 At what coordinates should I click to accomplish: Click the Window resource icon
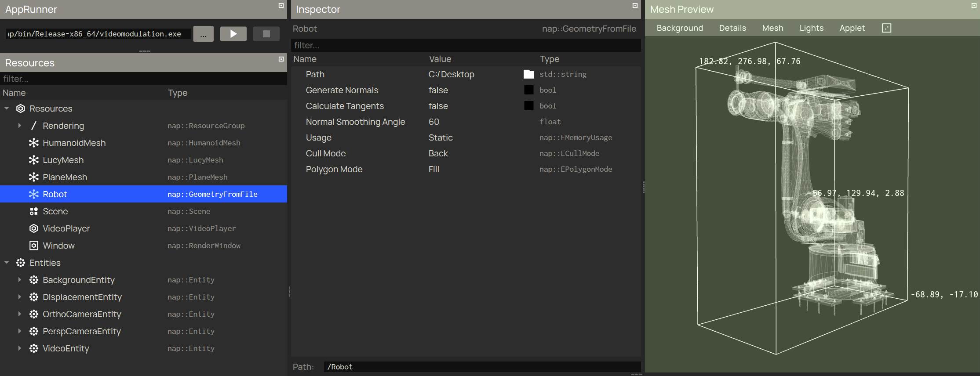pos(33,246)
